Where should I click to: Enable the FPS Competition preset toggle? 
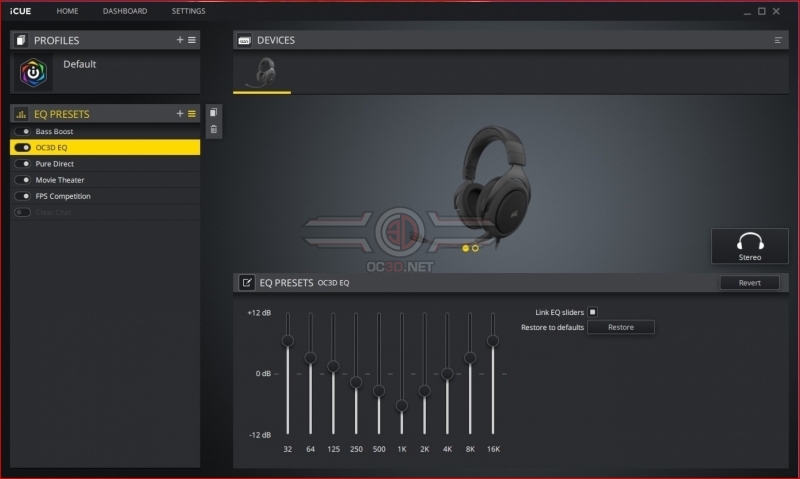pyautogui.click(x=22, y=196)
